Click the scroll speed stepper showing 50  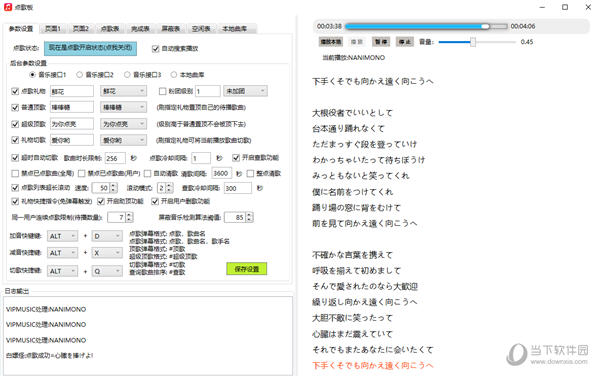104,188
